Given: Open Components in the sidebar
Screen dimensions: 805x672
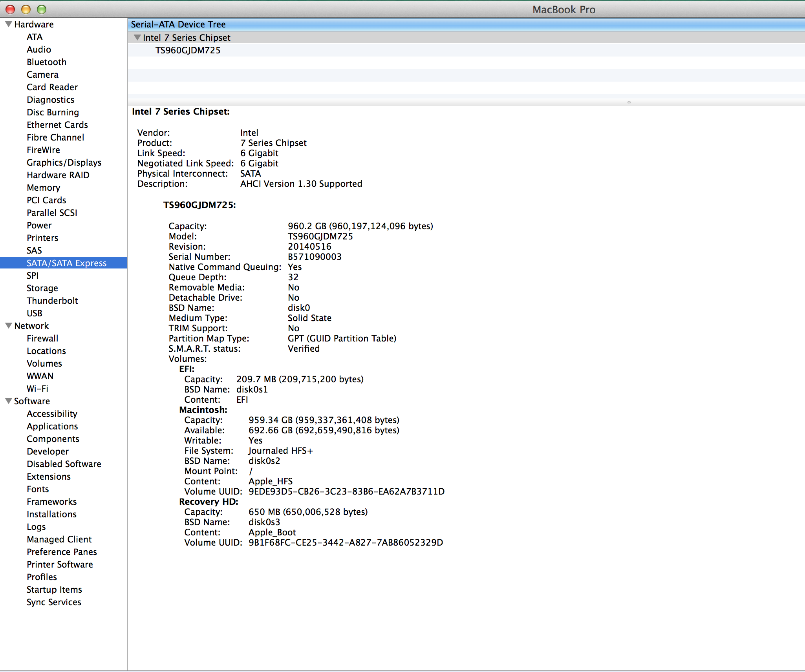Looking at the screenshot, I should pos(53,439).
